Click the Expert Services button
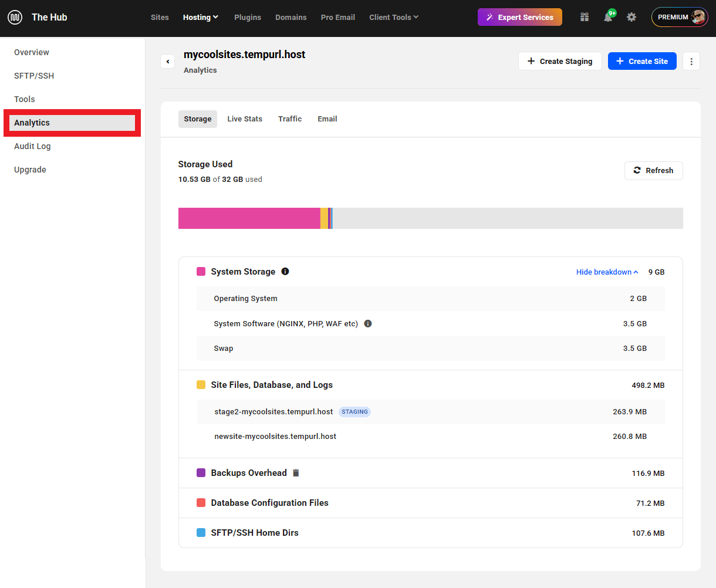The height and width of the screenshot is (588, 716). click(x=520, y=17)
